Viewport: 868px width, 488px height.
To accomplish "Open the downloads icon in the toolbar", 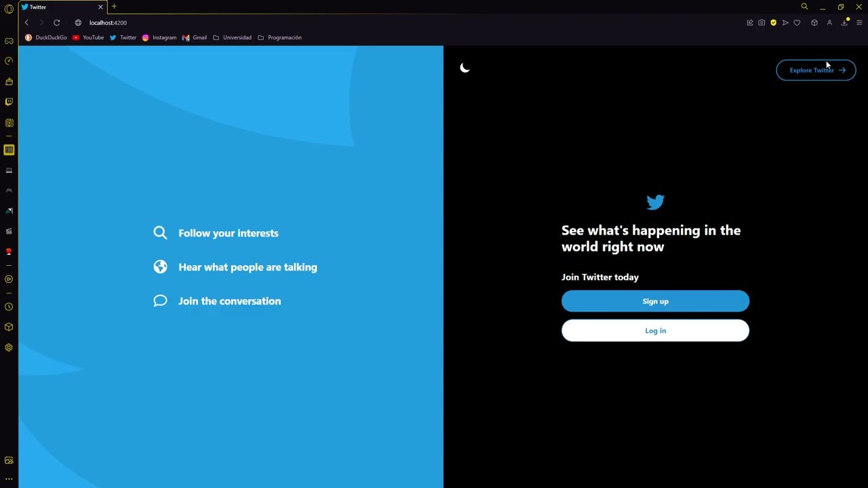I will 844,22.
